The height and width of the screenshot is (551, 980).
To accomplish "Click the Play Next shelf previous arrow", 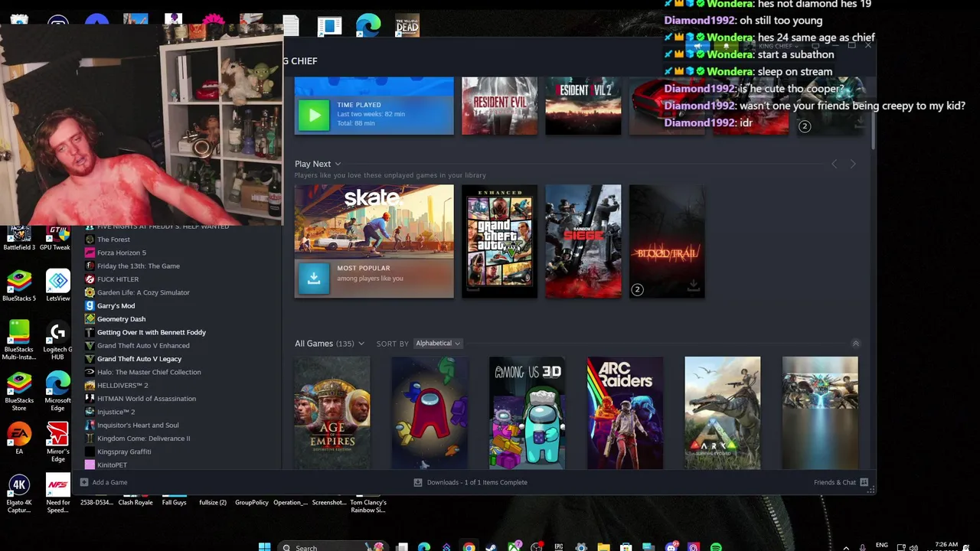I will pyautogui.click(x=834, y=164).
